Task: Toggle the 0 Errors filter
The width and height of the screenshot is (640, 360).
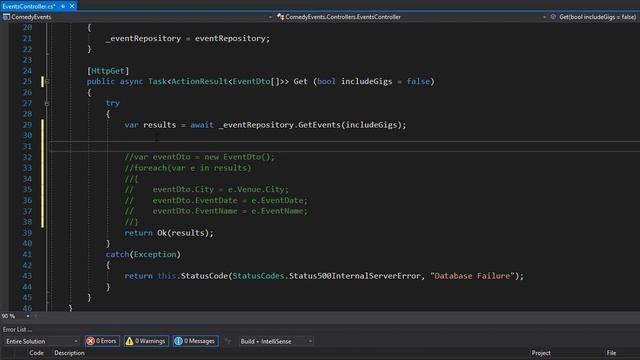Action: 102,341
